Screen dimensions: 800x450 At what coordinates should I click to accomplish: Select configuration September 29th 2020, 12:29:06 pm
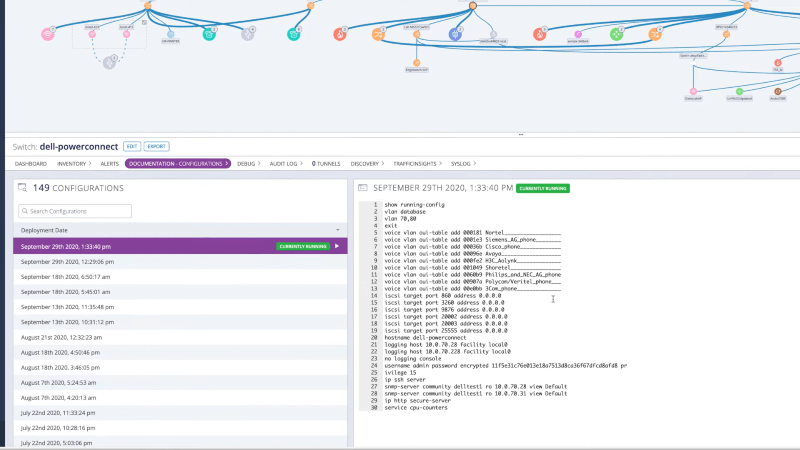click(x=180, y=262)
